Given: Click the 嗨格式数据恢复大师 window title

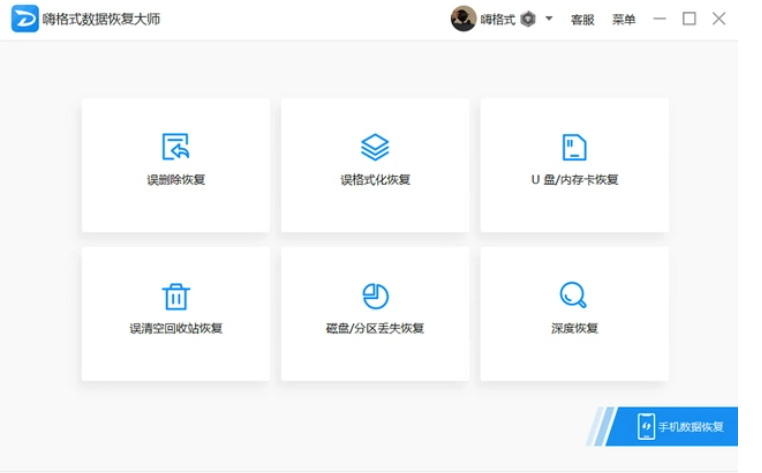Looking at the screenshot, I should tap(101, 19).
